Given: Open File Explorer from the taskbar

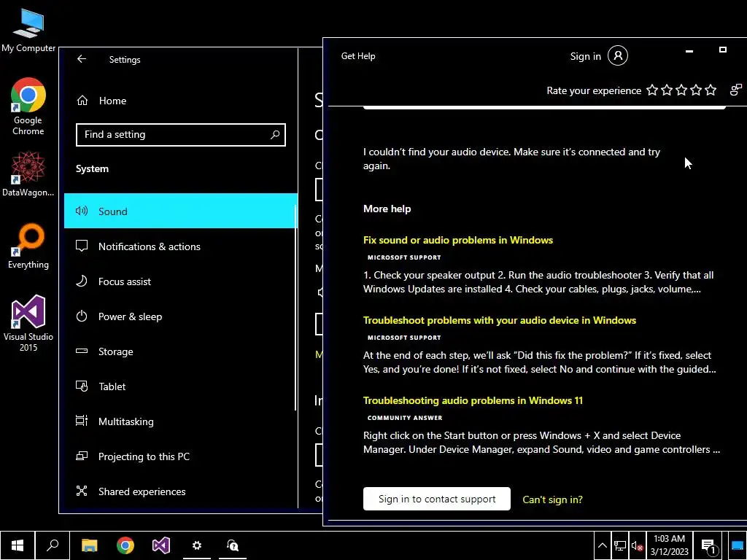Looking at the screenshot, I should click(x=90, y=545).
